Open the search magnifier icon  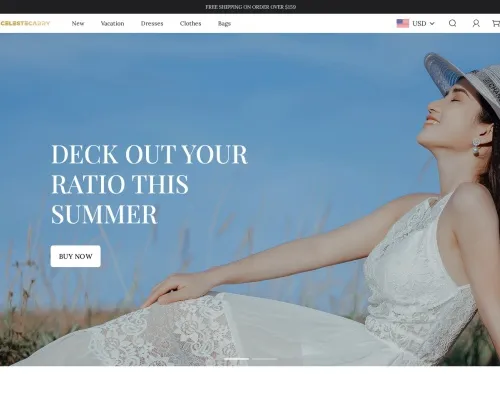click(x=452, y=23)
